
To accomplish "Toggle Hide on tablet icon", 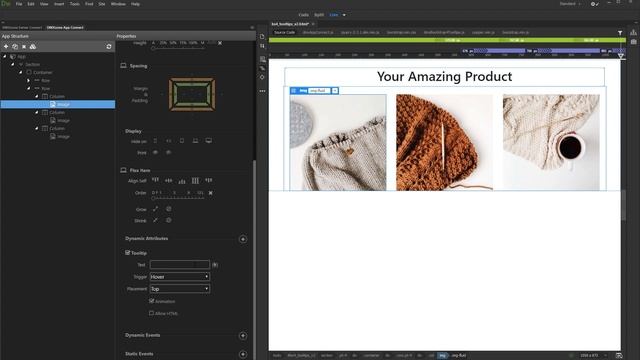I will [182, 141].
